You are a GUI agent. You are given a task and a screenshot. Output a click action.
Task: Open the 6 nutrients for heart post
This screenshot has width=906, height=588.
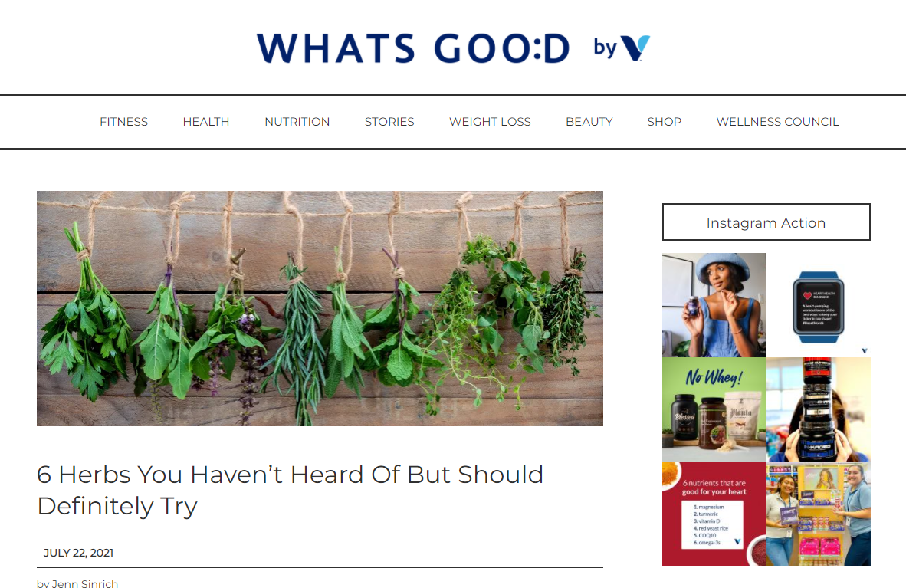click(x=714, y=514)
